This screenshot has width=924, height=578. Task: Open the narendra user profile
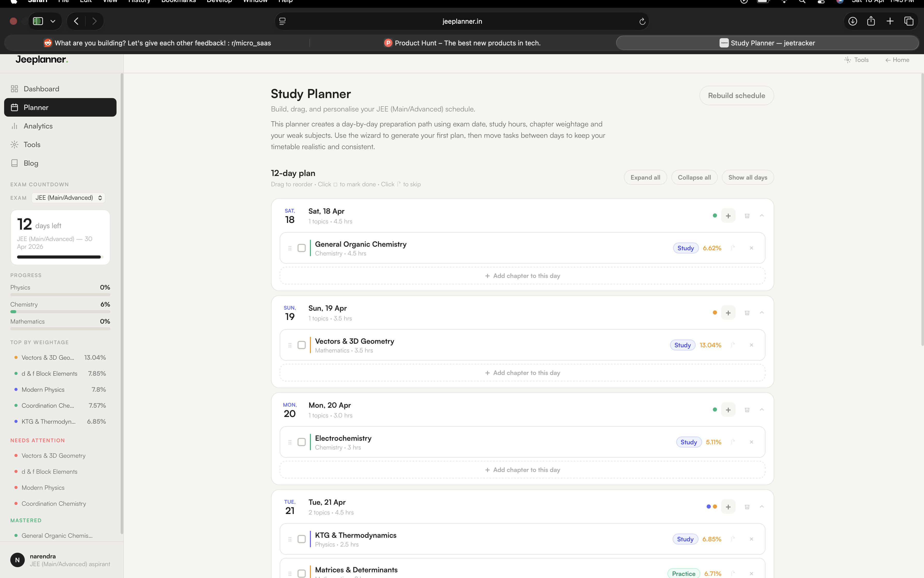tap(60, 560)
